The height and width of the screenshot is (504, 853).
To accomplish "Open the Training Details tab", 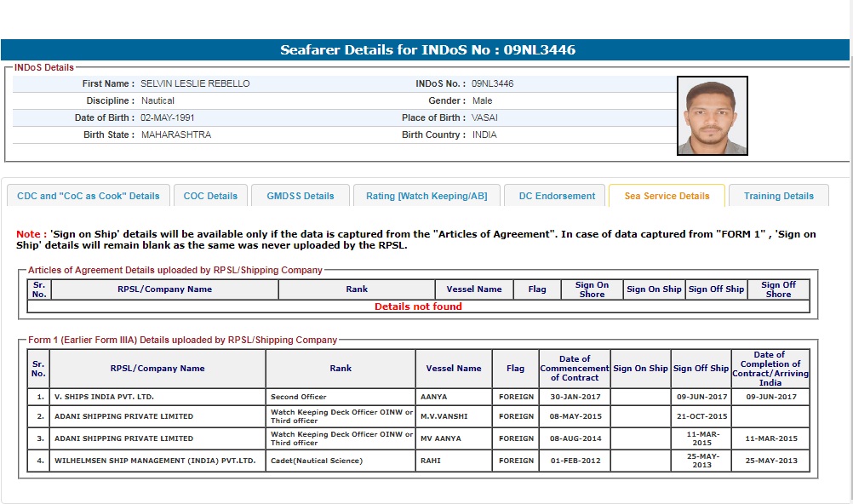I will (778, 196).
